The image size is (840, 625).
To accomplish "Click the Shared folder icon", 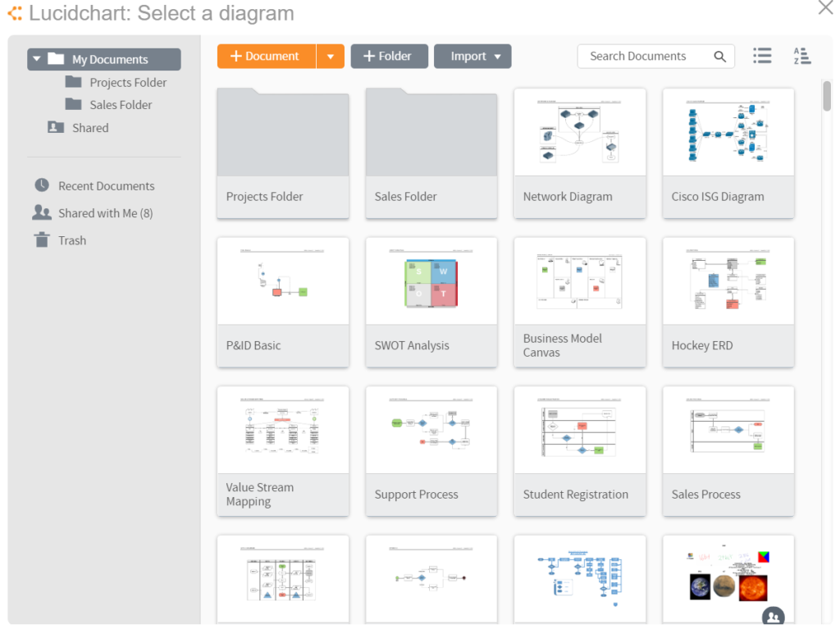I will point(56,127).
